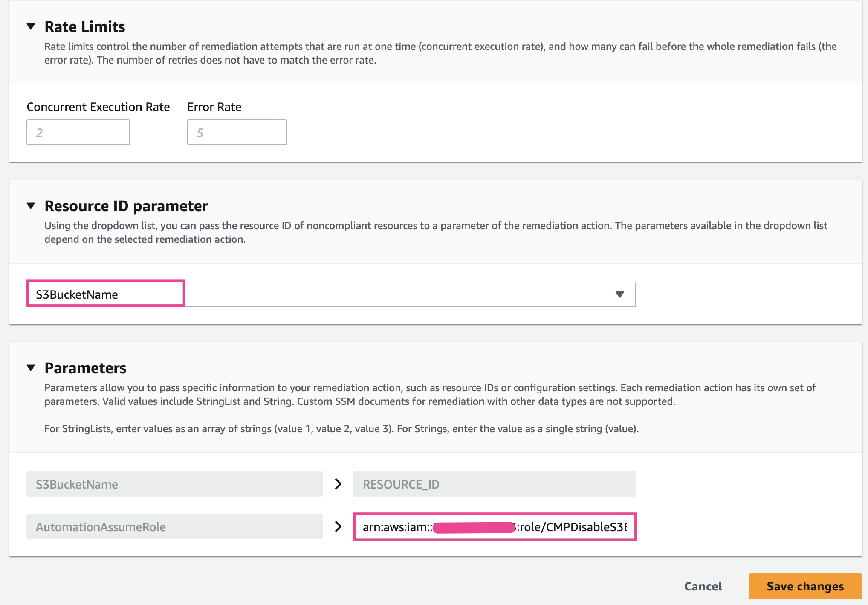Click the AutomationAssumeRole parameter name field
The width and height of the screenshot is (868, 605).
pyautogui.click(x=174, y=526)
